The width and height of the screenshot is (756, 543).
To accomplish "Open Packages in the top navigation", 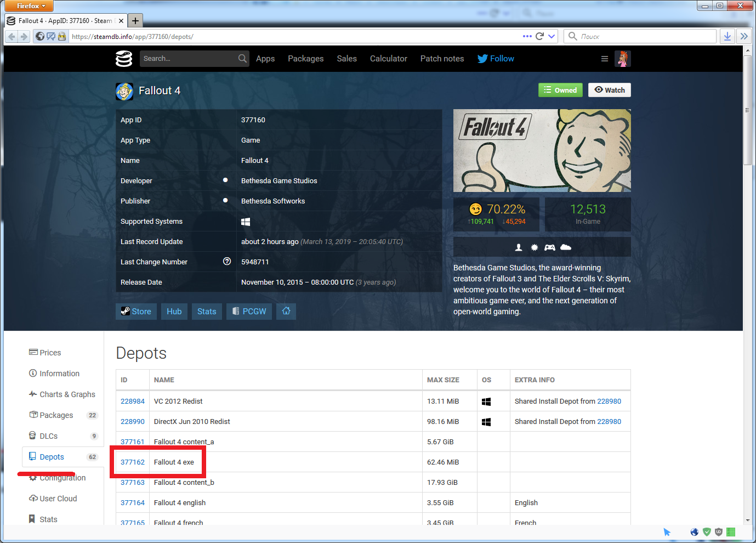I will coord(306,59).
